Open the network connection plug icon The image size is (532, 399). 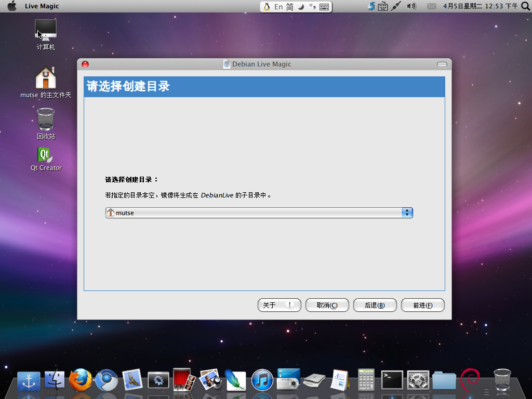click(x=396, y=6)
